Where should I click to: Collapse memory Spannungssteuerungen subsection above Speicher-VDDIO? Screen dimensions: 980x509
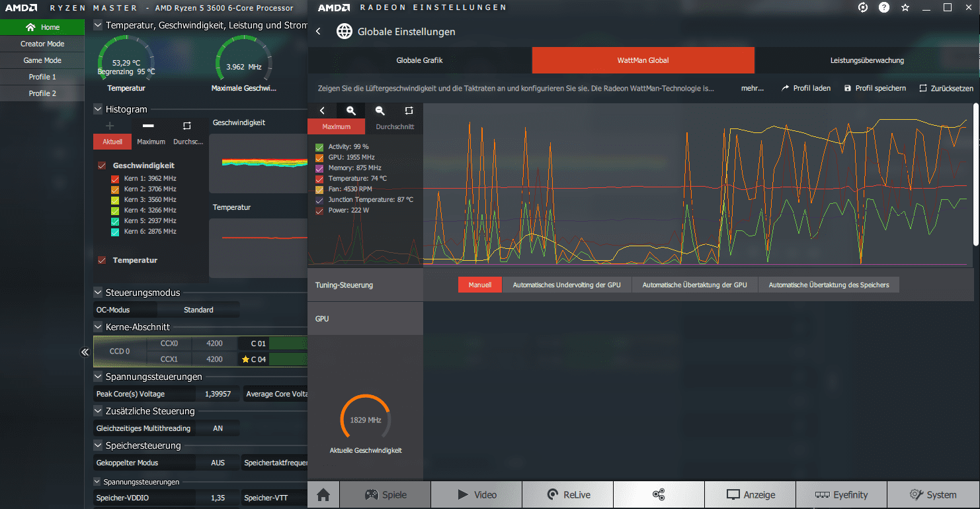coord(98,482)
